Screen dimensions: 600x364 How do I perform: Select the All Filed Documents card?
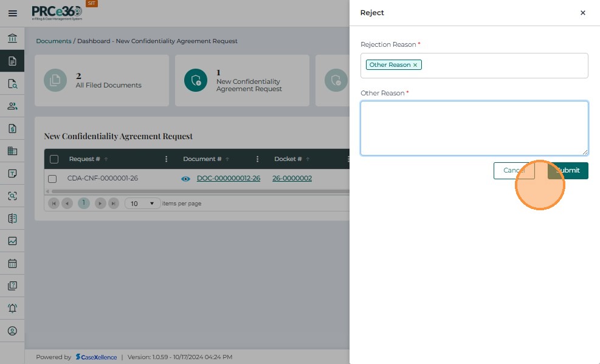point(102,80)
